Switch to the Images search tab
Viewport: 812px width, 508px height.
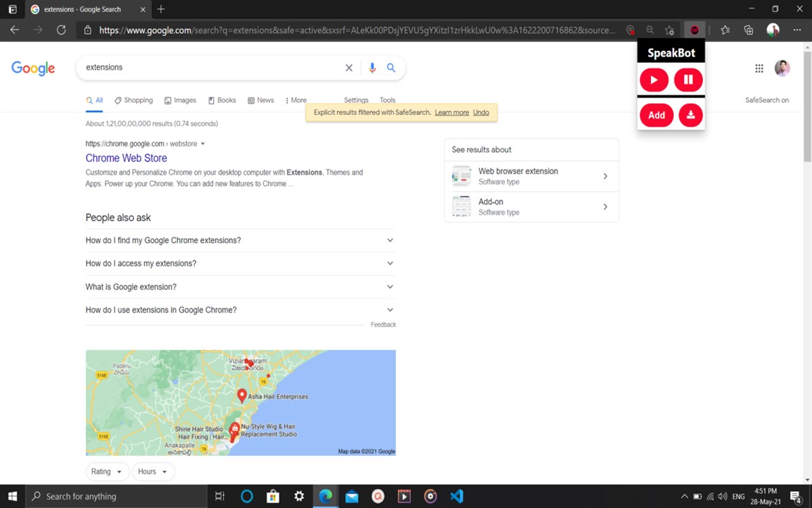pyautogui.click(x=180, y=100)
